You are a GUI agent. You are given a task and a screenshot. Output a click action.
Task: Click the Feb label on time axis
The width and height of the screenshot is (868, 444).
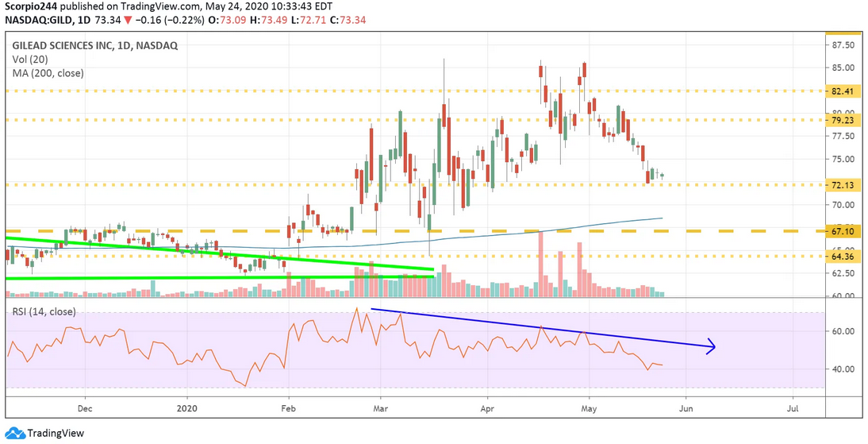(288, 407)
